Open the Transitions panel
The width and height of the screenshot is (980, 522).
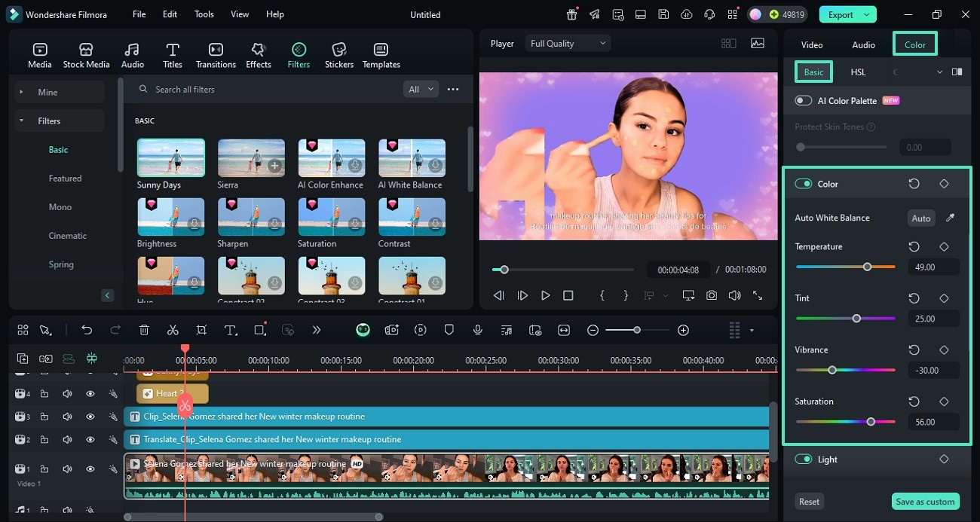(x=216, y=56)
